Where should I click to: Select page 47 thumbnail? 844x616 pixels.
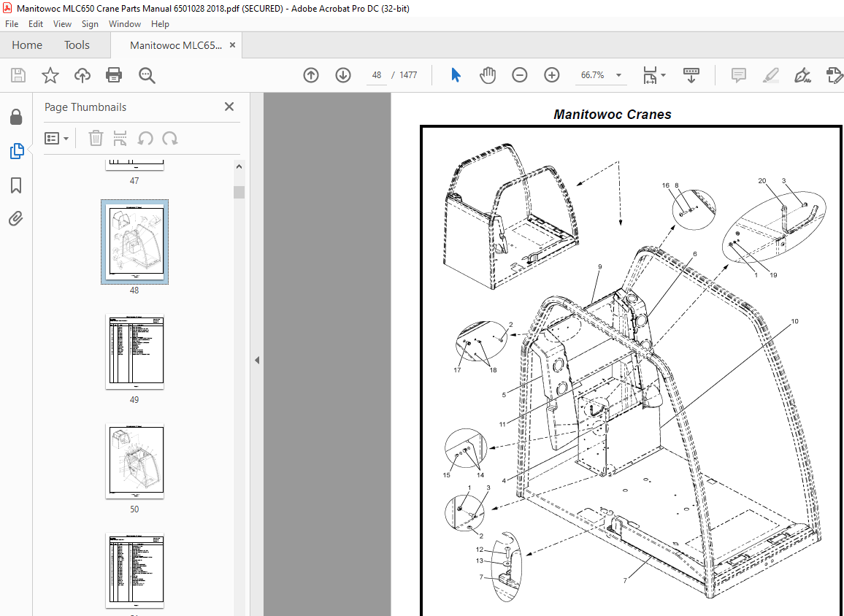pos(134,165)
